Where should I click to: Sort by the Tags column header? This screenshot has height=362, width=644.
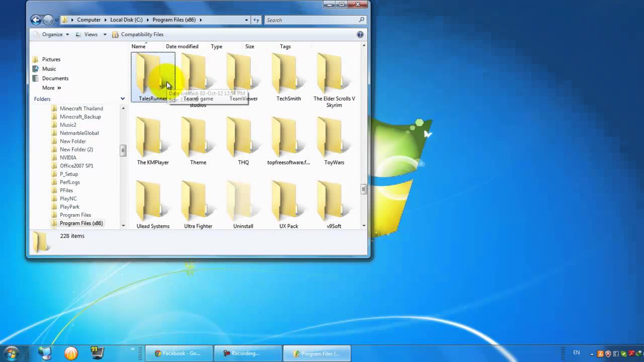coord(285,46)
